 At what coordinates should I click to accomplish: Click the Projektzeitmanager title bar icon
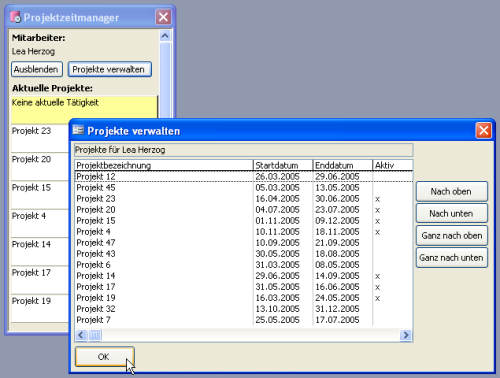pos(15,17)
